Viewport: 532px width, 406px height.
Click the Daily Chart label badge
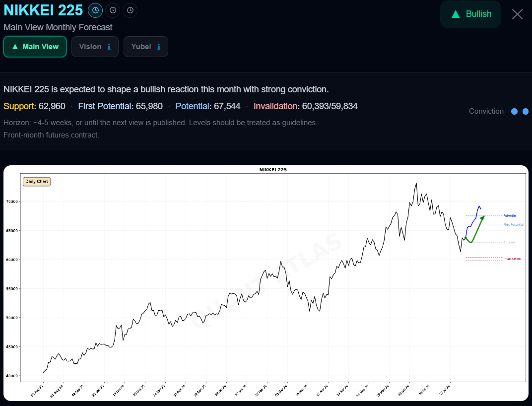tap(37, 182)
